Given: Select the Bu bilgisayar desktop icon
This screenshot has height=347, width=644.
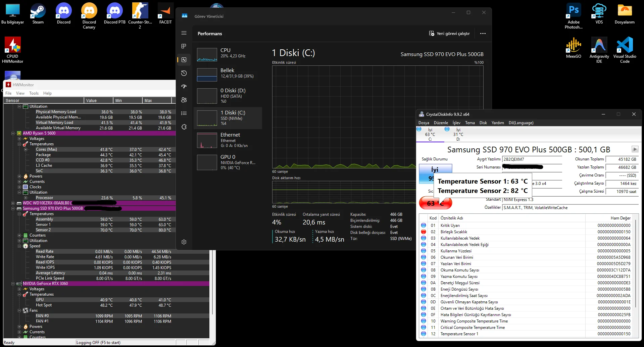Looking at the screenshot, I should point(13,13).
